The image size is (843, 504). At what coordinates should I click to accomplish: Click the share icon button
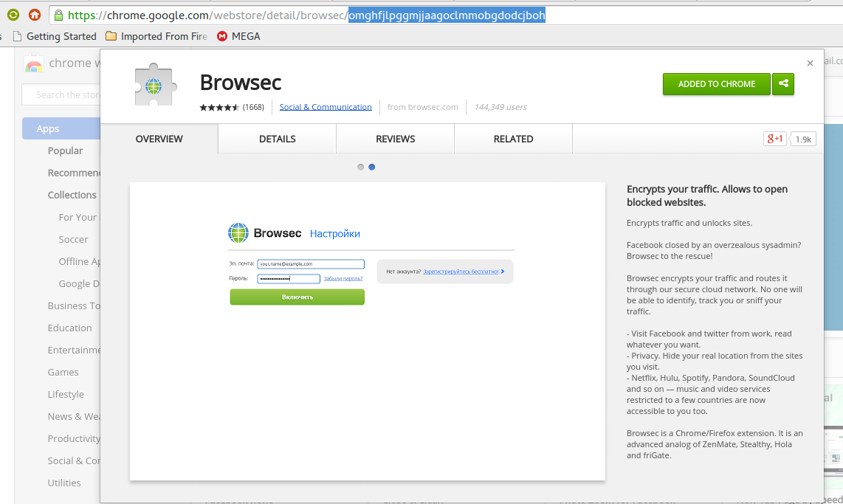point(783,84)
